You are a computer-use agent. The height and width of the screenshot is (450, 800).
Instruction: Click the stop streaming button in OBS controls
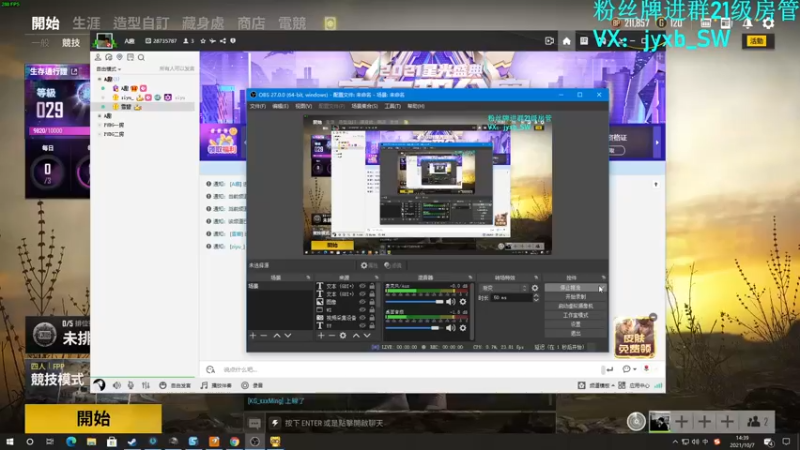[575, 288]
